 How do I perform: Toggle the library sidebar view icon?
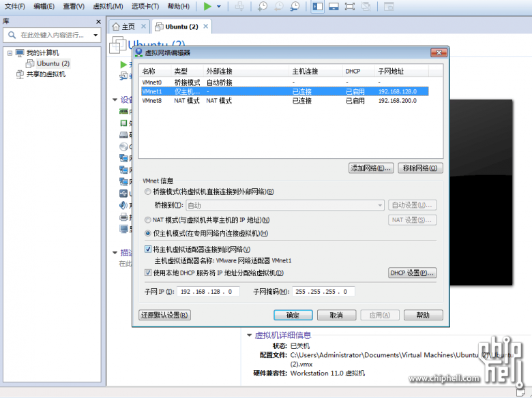[x=318, y=6]
